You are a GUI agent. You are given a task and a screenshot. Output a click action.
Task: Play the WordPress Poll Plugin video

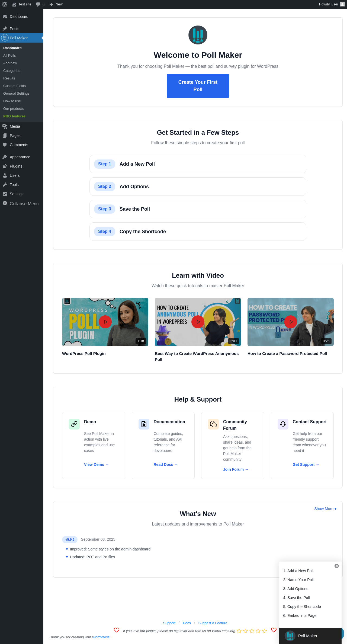[105, 322]
